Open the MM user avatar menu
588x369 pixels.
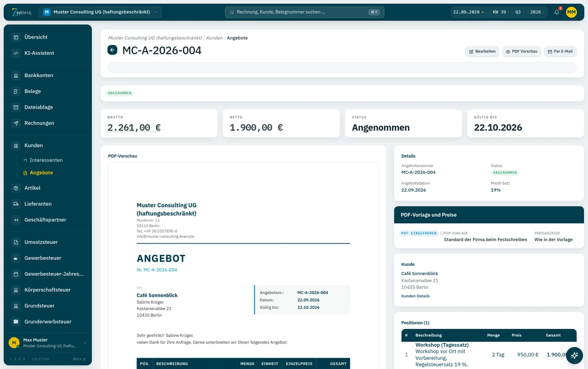[571, 12]
